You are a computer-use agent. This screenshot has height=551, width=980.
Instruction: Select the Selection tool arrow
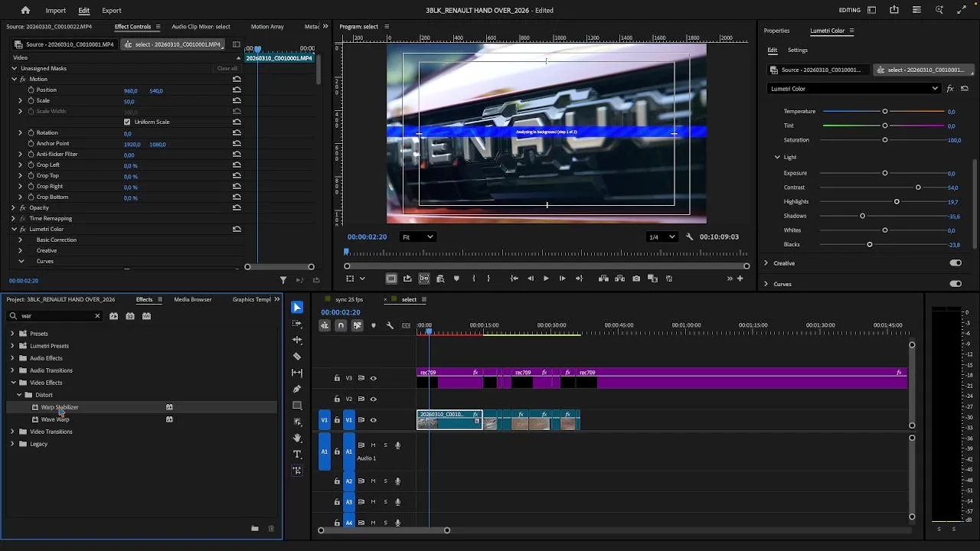(297, 308)
